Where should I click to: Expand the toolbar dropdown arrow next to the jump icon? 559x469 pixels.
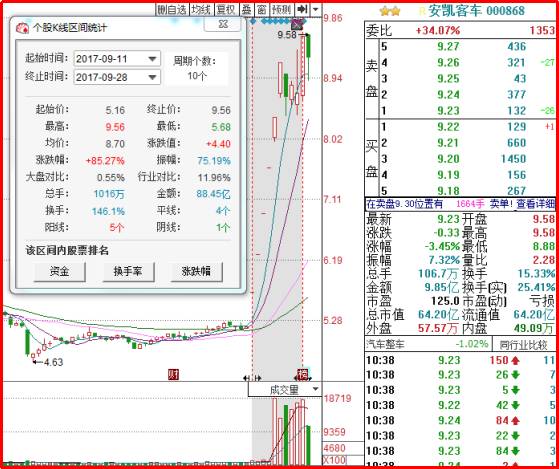(316, 10)
